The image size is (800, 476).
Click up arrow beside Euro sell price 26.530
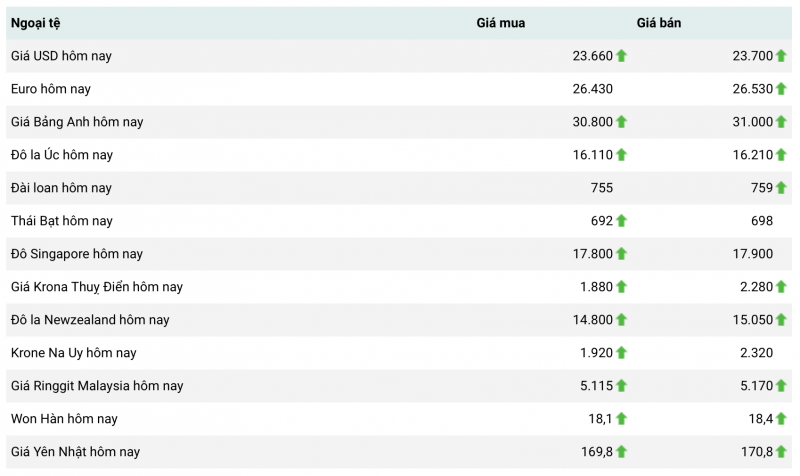(x=781, y=89)
